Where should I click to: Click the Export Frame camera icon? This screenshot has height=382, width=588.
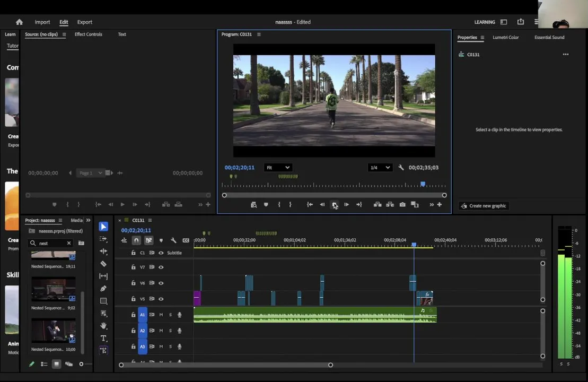pos(402,205)
